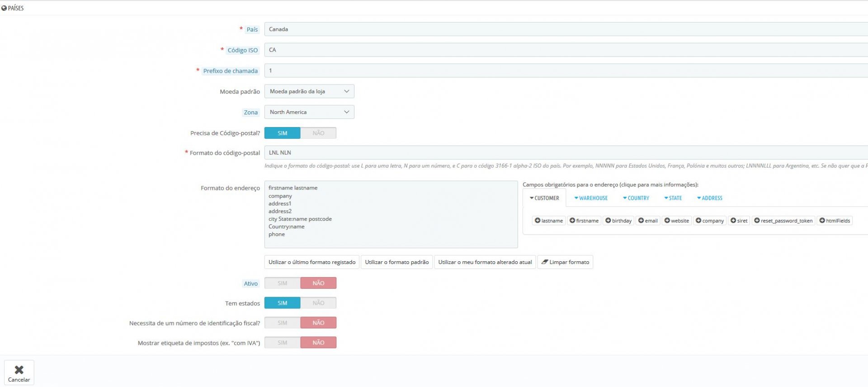Viewport: 868px width, 387px height.
Task: Switch to the CUSTOMER fields tab
Action: coord(544,198)
